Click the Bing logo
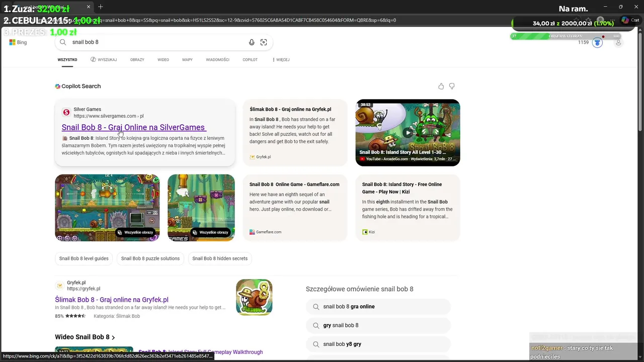 (18, 42)
